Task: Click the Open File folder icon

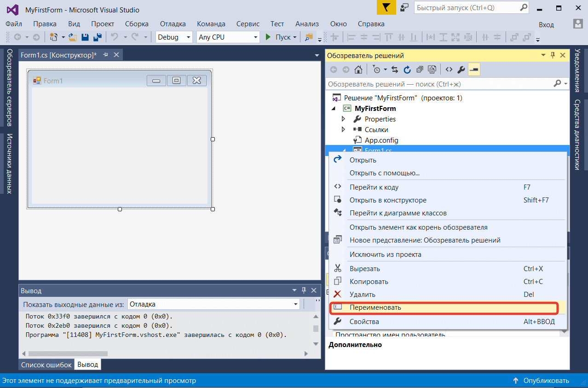Action: point(73,37)
